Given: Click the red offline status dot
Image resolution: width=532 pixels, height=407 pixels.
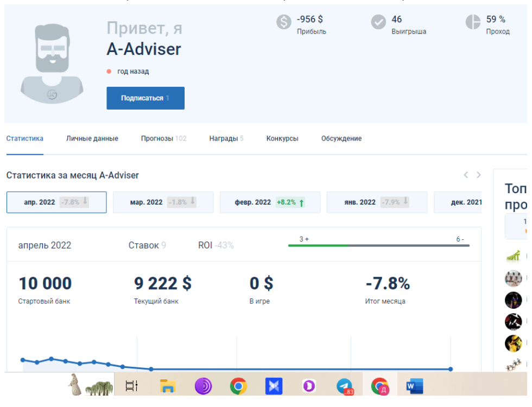Looking at the screenshot, I should tap(109, 71).
